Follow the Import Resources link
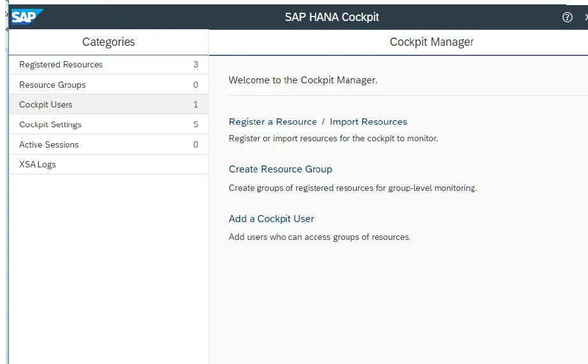The height and width of the screenshot is (364, 588). 368,122
